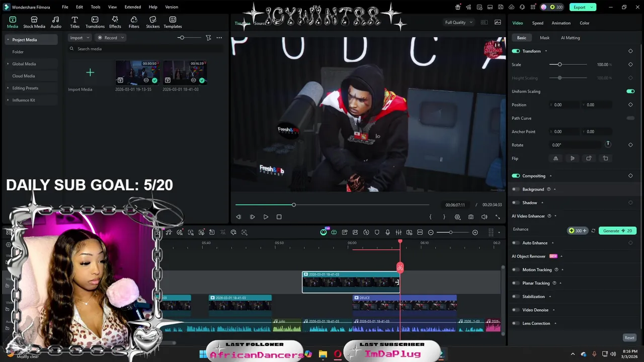Enable the Motion Tracking toggle
The width and height of the screenshot is (644, 362).
[515, 270]
